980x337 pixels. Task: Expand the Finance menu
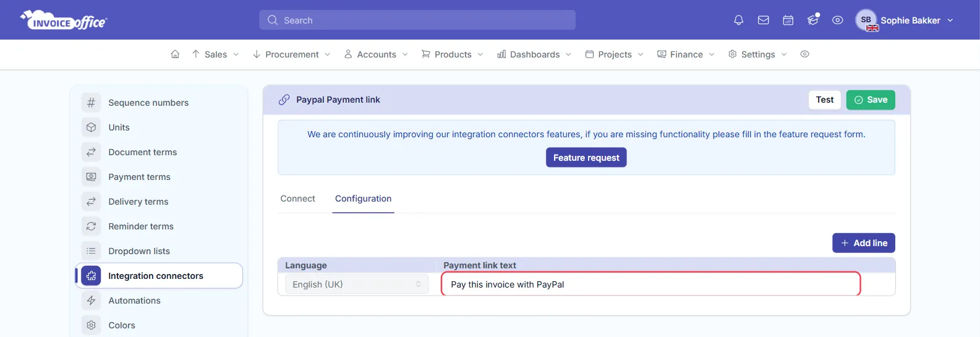(x=686, y=54)
